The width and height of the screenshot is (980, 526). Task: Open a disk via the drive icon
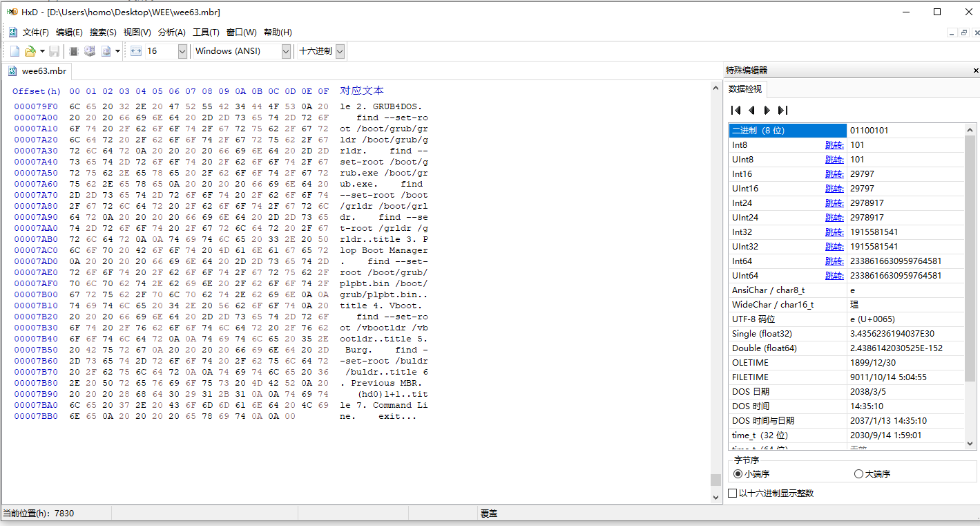[90, 51]
